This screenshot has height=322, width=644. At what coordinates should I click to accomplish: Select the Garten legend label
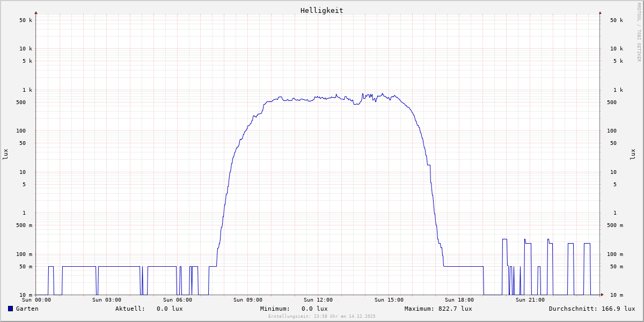27,309
